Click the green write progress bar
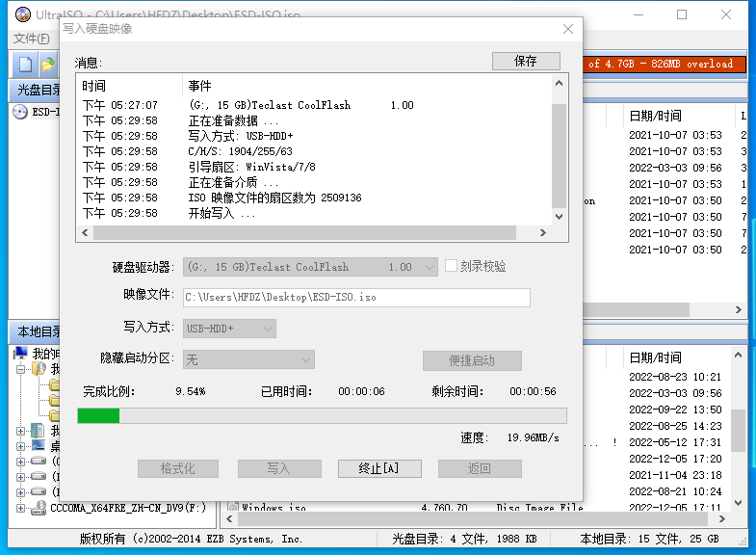The height and width of the screenshot is (555, 756). click(322, 415)
